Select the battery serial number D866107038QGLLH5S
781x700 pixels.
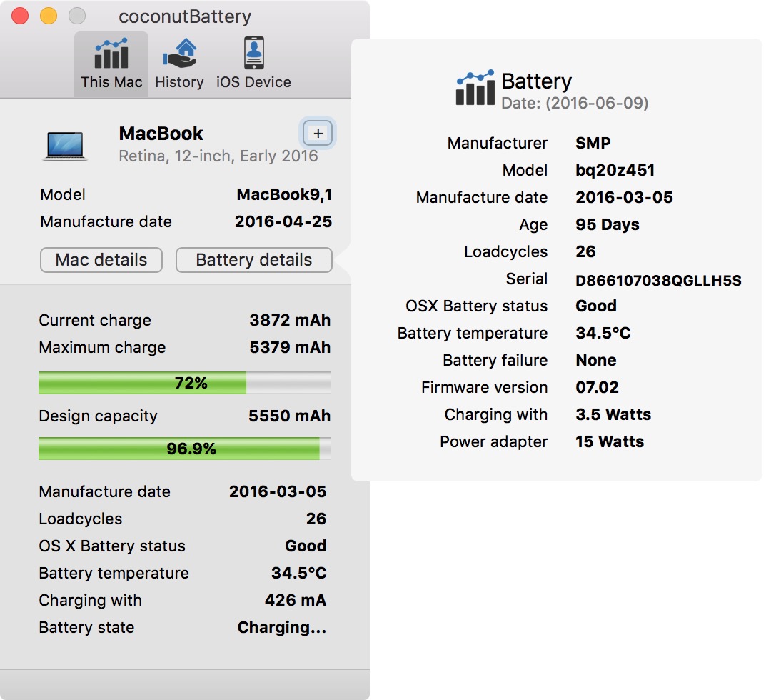(658, 281)
